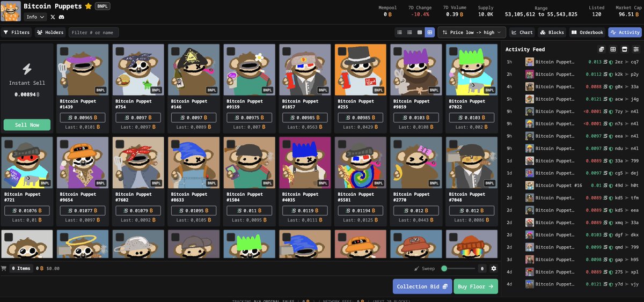Click the BNPL tag on Puppet #9654 card
Viewport: 644px width, 302px height.
[101, 183]
